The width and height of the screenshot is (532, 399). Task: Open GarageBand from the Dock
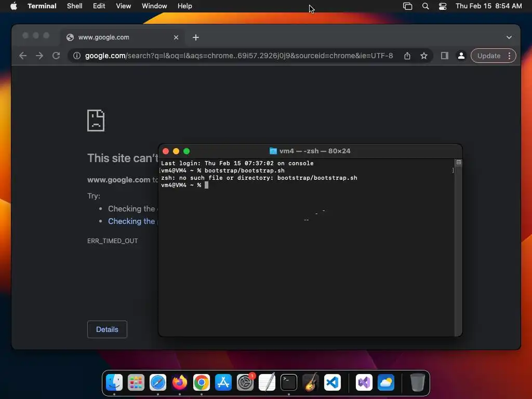[x=311, y=383]
